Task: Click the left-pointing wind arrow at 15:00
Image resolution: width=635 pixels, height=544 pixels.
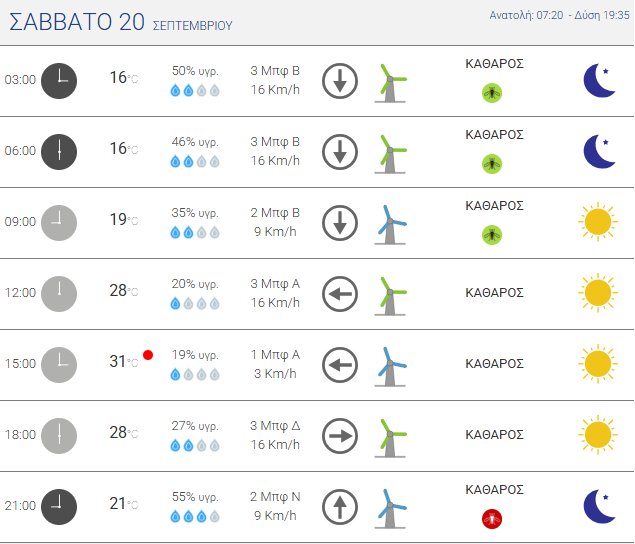Action: 340,364
